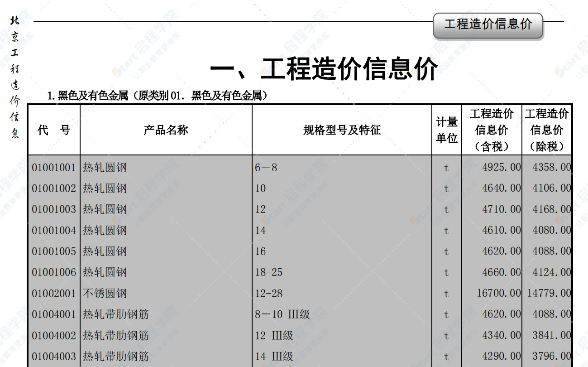Screen dimensions: 588x367
Task: Select code cell 01001005
Action: pos(54,251)
